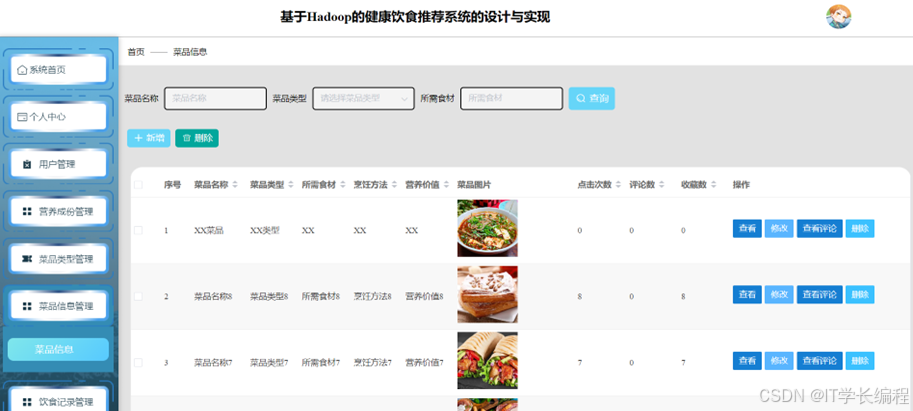Image resolution: width=913 pixels, height=411 pixels.
Task: Click 删除 for 菜品名称8 row
Action: (x=860, y=295)
